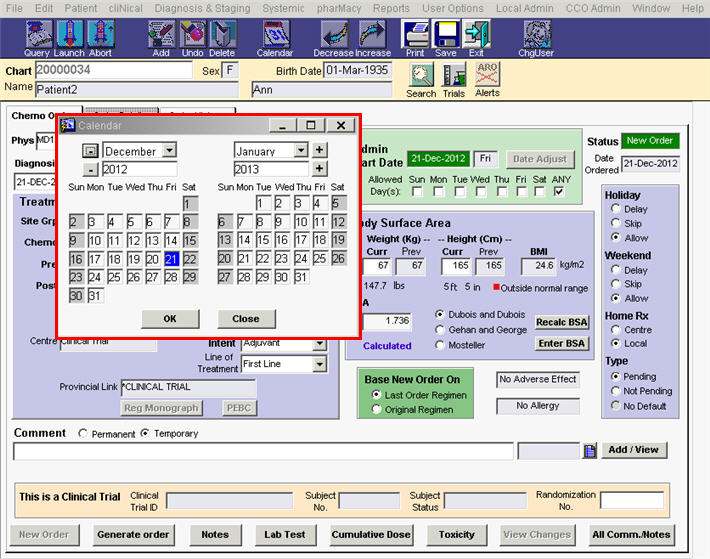
Task: Open the Diagnosis & Staging menu
Action: point(201,8)
